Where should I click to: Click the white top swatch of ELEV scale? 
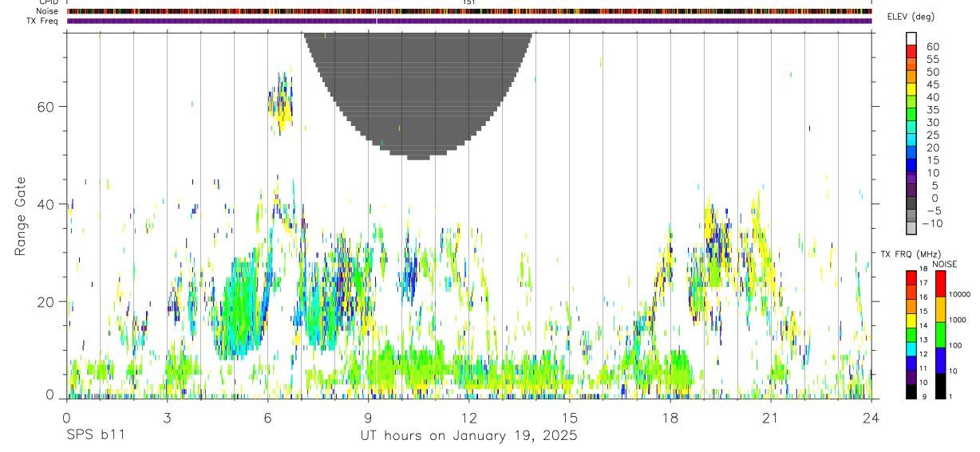coord(911,39)
